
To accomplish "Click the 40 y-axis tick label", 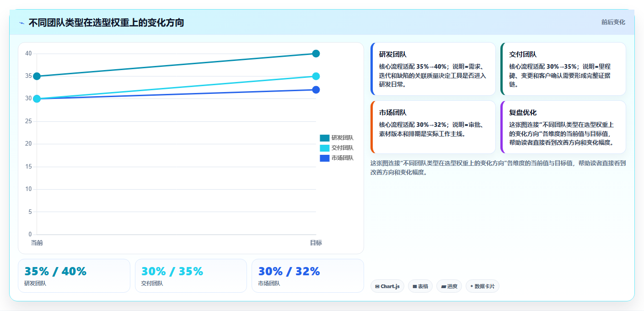I will click(x=28, y=54).
